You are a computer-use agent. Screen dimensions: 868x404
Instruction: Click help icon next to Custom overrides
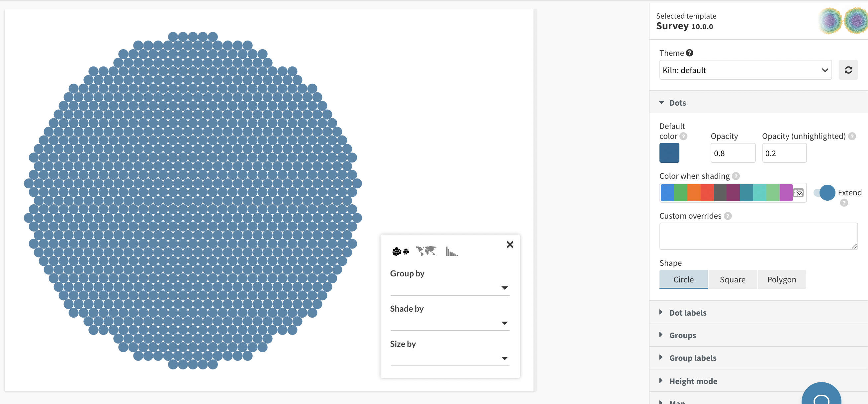728,216
